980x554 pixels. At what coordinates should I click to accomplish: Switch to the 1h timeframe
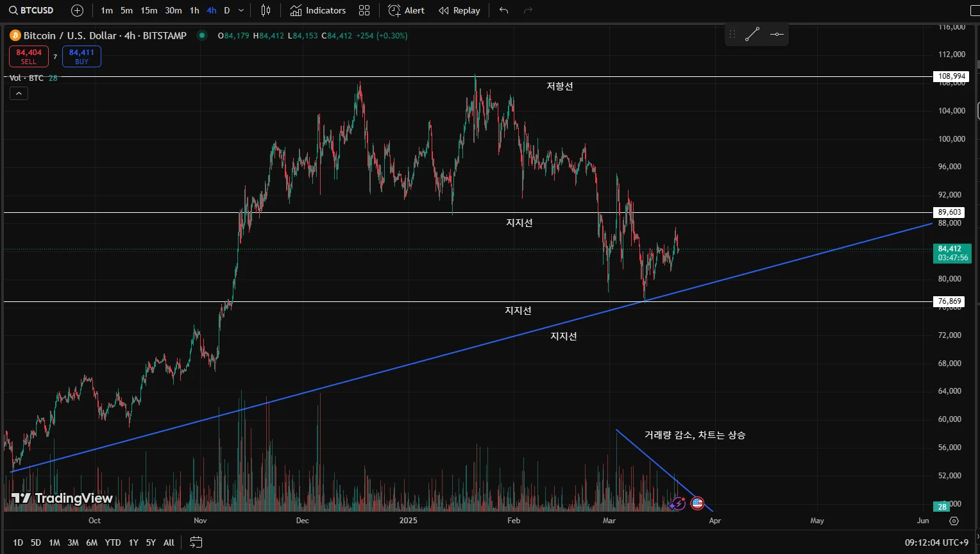pyautogui.click(x=194, y=10)
